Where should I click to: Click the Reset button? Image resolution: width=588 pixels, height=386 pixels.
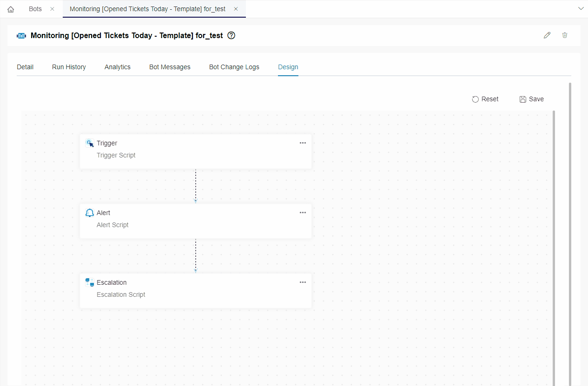pyautogui.click(x=485, y=99)
